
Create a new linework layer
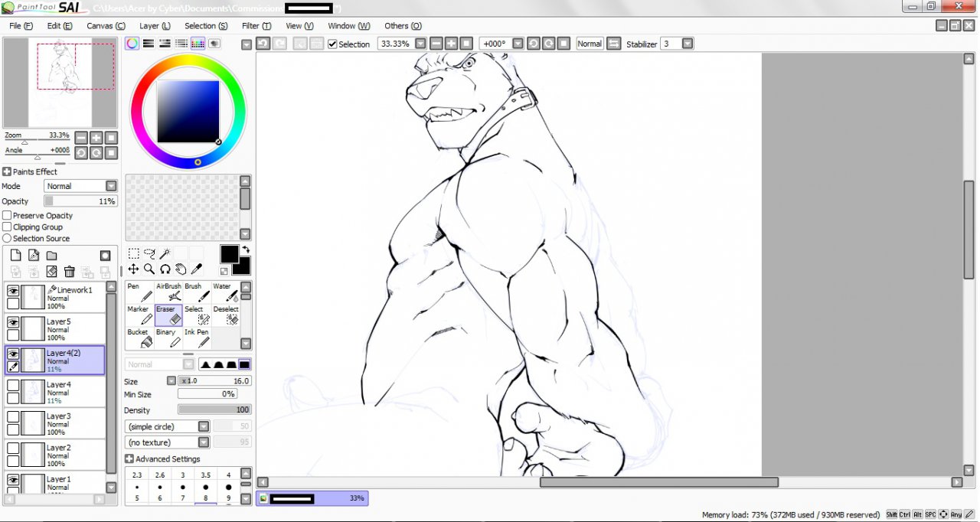(x=34, y=256)
